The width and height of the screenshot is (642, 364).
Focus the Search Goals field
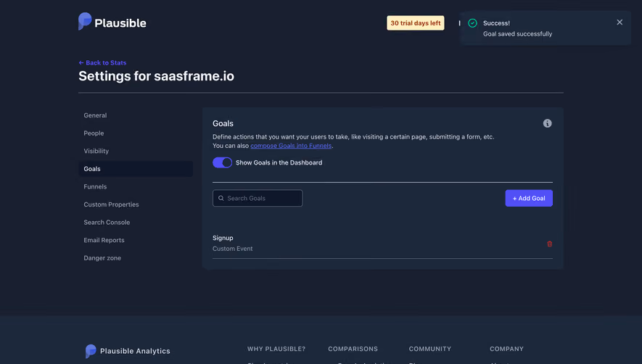pyautogui.click(x=258, y=198)
